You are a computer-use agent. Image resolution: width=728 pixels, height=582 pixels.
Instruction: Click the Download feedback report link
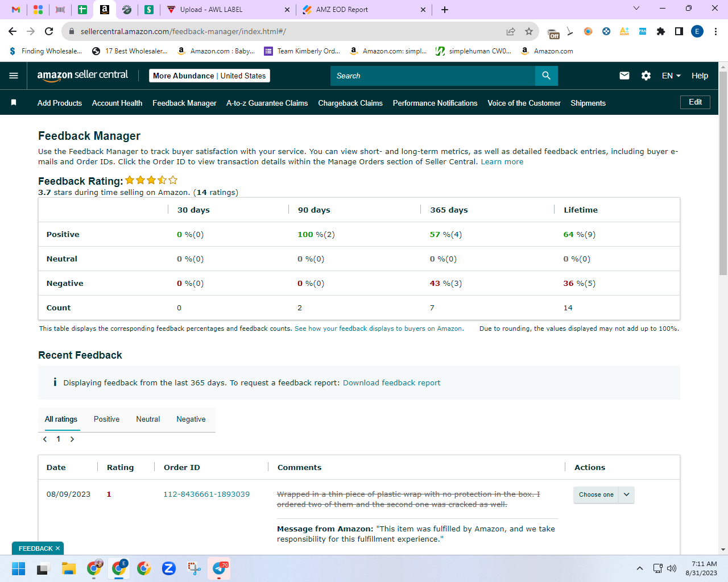click(391, 383)
